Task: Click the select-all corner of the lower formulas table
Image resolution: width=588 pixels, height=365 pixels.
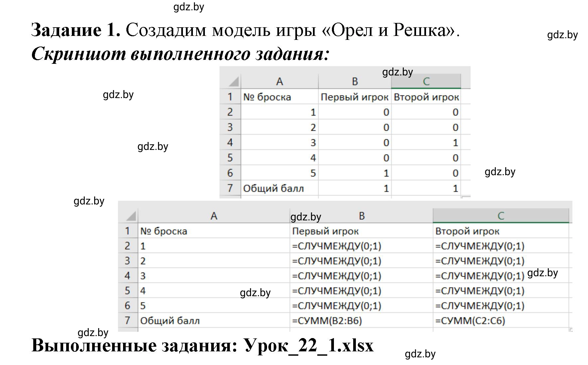Action: (128, 216)
